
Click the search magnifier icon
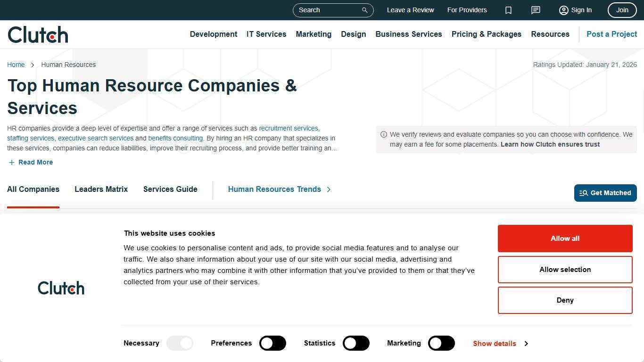(x=364, y=10)
